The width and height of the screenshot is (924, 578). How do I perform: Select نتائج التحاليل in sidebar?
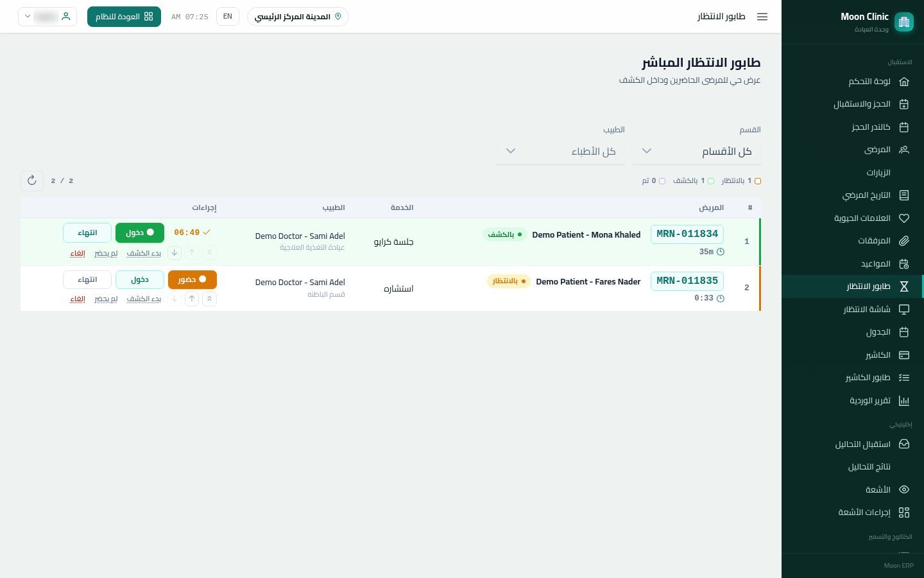[852, 467]
